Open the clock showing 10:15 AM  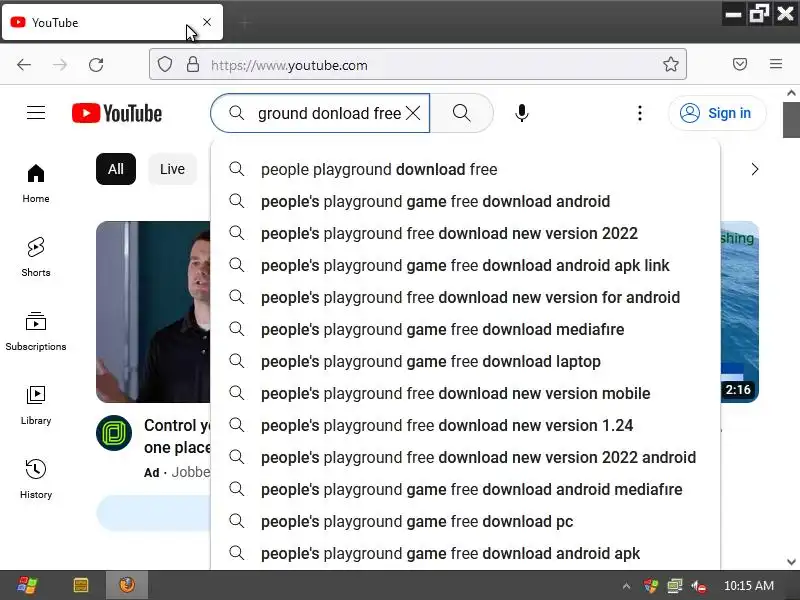tap(748, 586)
